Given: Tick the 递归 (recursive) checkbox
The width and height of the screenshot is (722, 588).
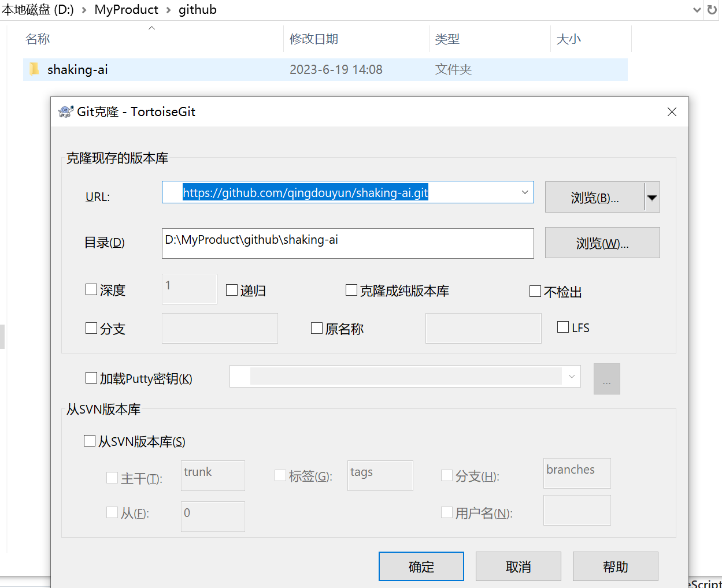Looking at the screenshot, I should pos(232,290).
